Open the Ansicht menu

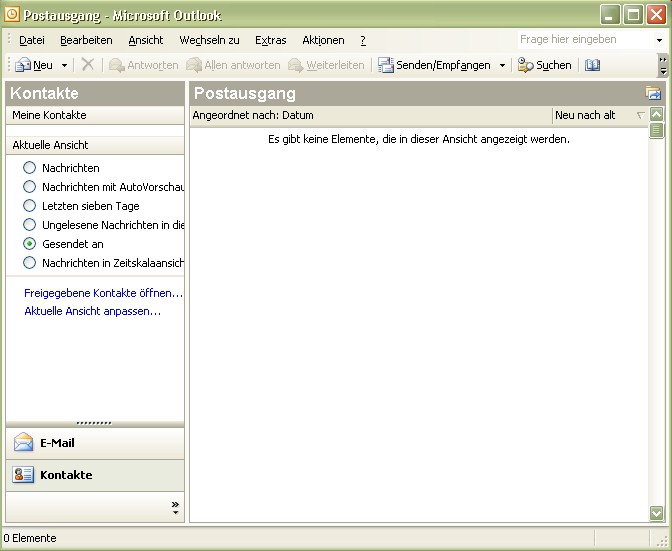(146, 40)
